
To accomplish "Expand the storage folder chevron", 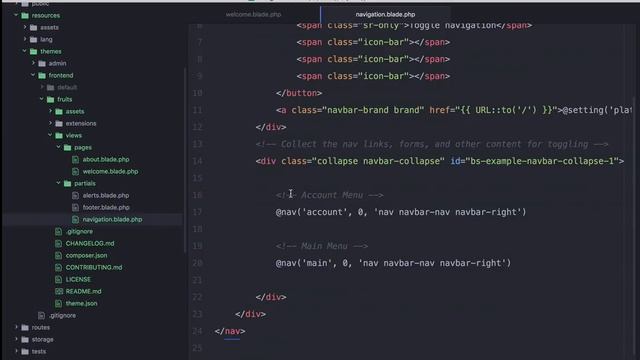I will coord(16,339).
